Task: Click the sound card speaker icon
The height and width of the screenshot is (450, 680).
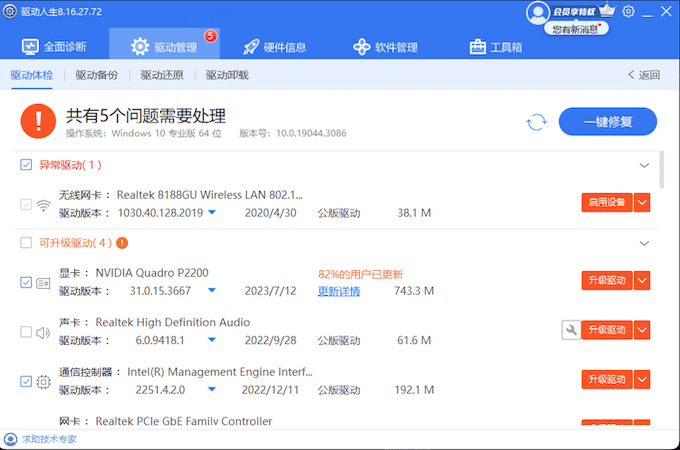Action: click(x=43, y=333)
